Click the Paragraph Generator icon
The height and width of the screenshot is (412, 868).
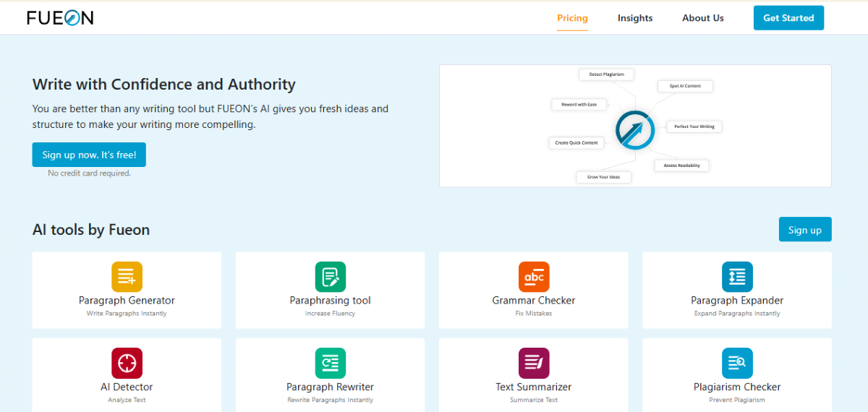point(127,277)
